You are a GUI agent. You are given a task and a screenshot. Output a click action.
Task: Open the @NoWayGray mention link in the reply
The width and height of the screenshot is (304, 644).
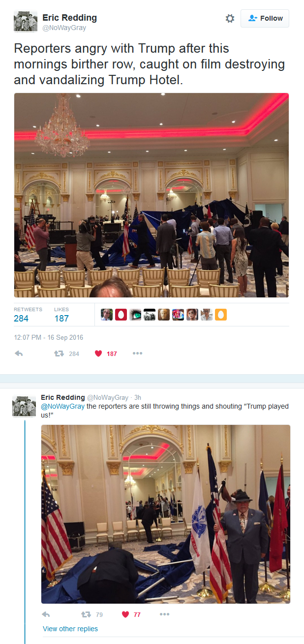point(62,406)
